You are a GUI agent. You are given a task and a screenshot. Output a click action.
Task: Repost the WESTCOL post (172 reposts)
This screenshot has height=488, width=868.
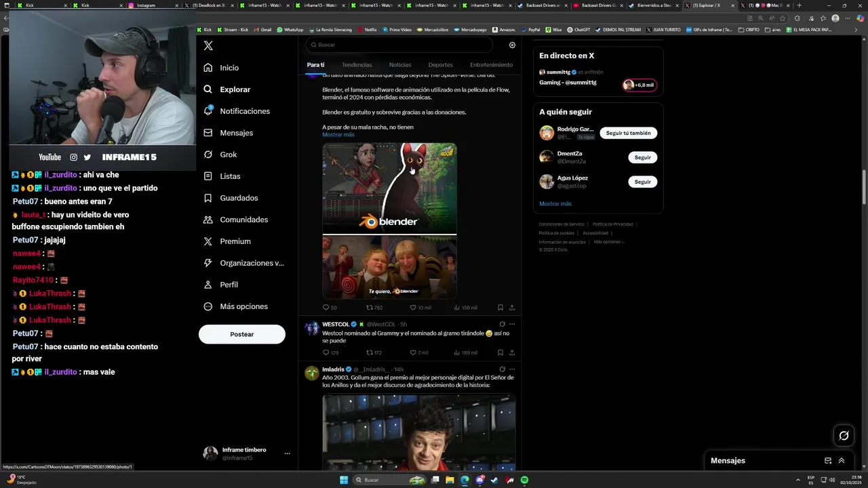(374, 352)
